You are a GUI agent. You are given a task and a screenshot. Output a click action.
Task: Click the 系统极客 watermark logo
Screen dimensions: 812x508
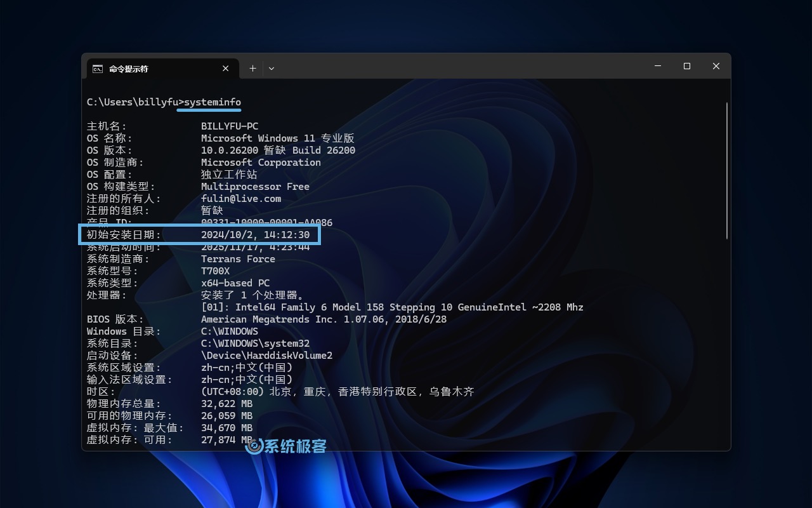click(254, 445)
